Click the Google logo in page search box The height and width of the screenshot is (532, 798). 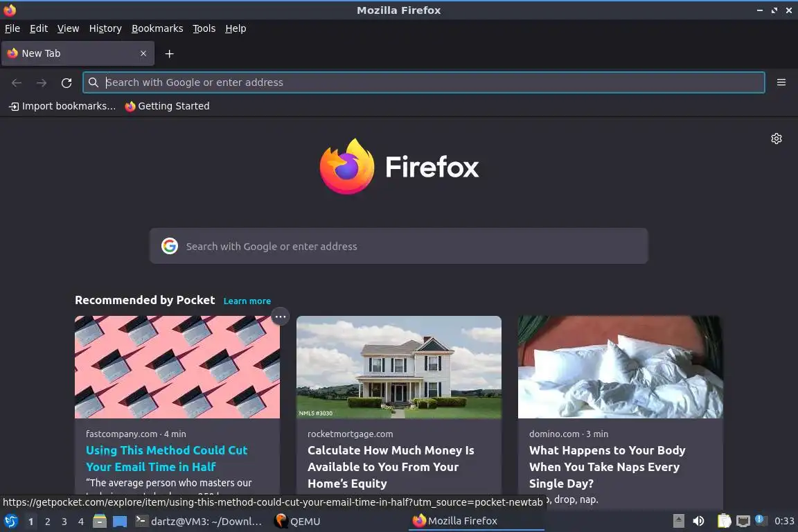point(170,246)
